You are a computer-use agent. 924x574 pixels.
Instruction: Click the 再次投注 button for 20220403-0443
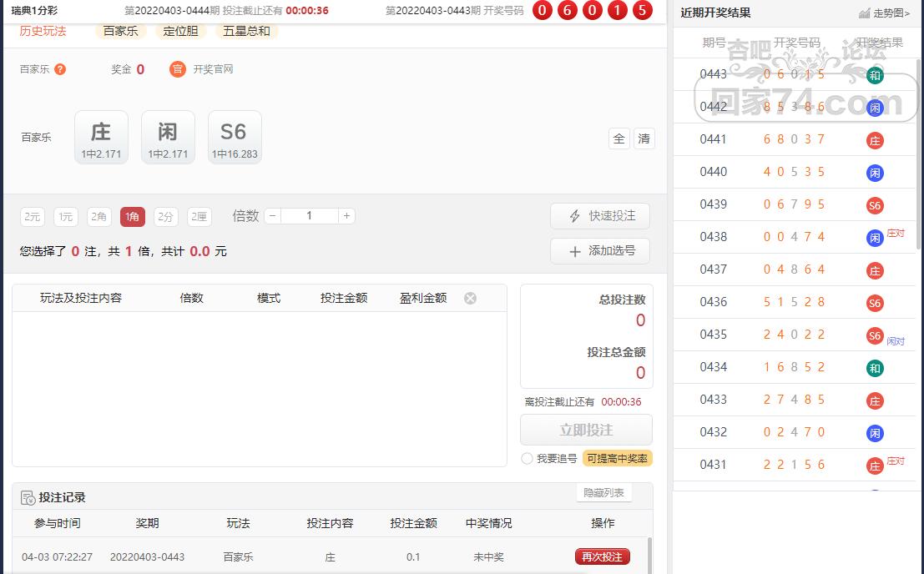pos(603,557)
